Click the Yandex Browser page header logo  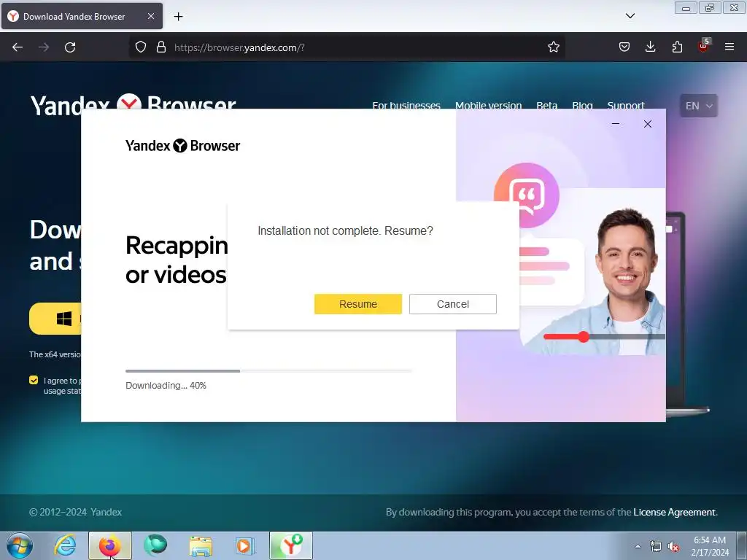pos(133,105)
